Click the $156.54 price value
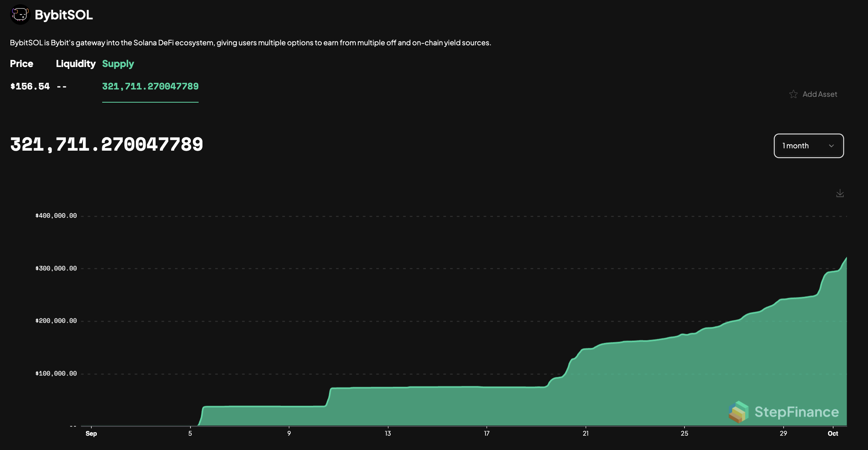Screen dimensions: 868x450 [x=30, y=86]
